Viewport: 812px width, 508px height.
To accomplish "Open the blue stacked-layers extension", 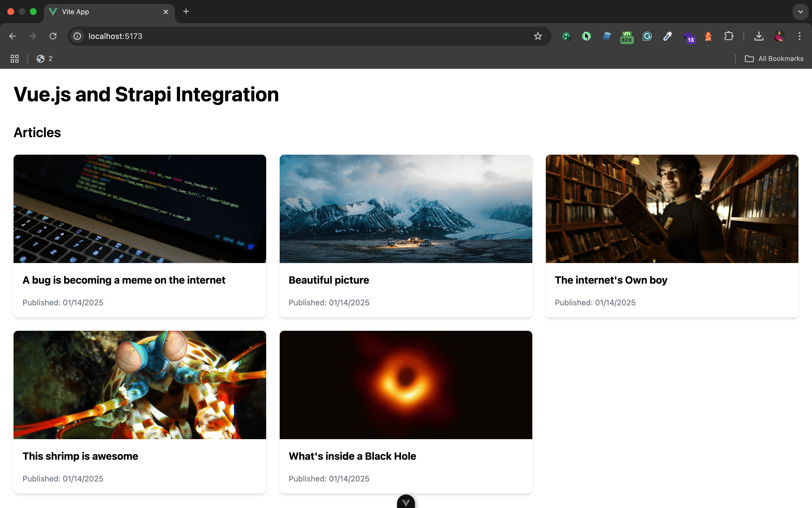I will [x=607, y=36].
